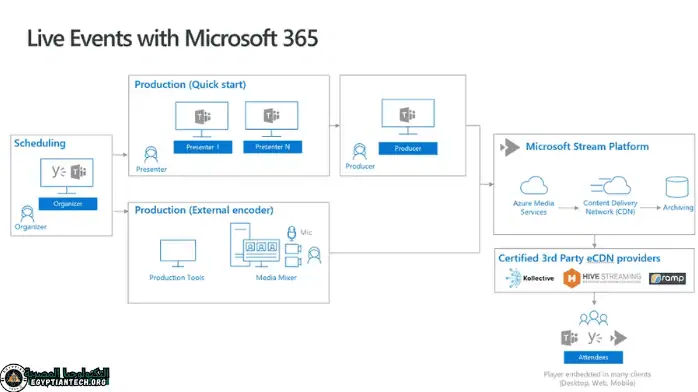
Task: Click the ramp provider logo
Action: (x=667, y=279)
